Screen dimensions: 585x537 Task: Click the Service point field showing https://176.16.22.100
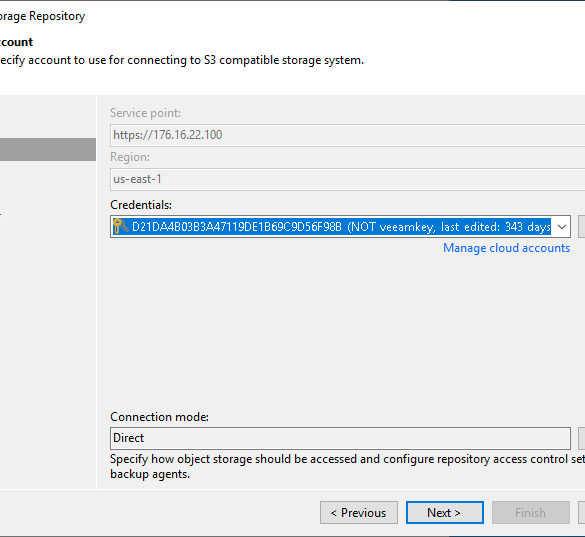[347, 135]
